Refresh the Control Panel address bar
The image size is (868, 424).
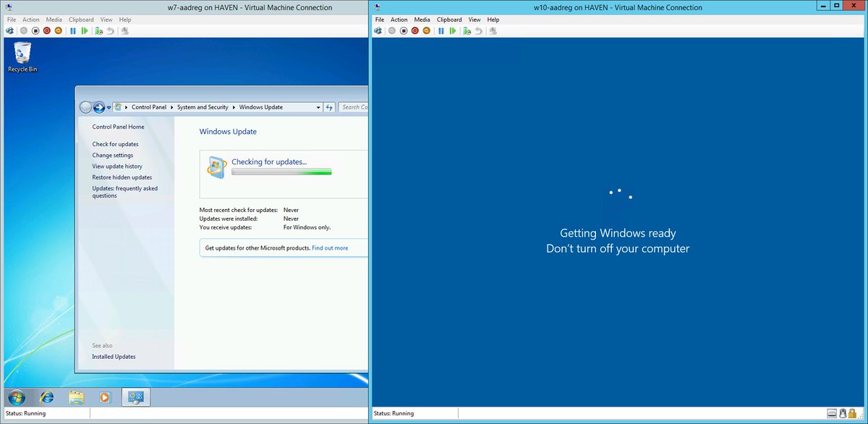point(330,107)
